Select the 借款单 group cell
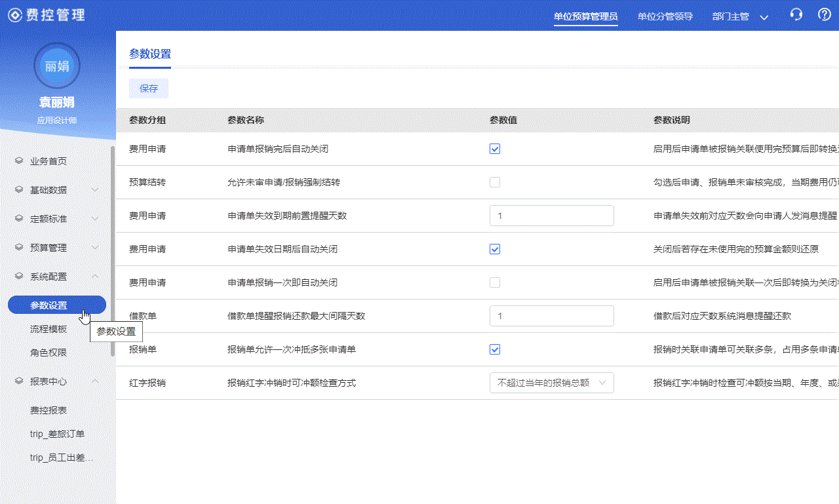 (x=143, y=316)
